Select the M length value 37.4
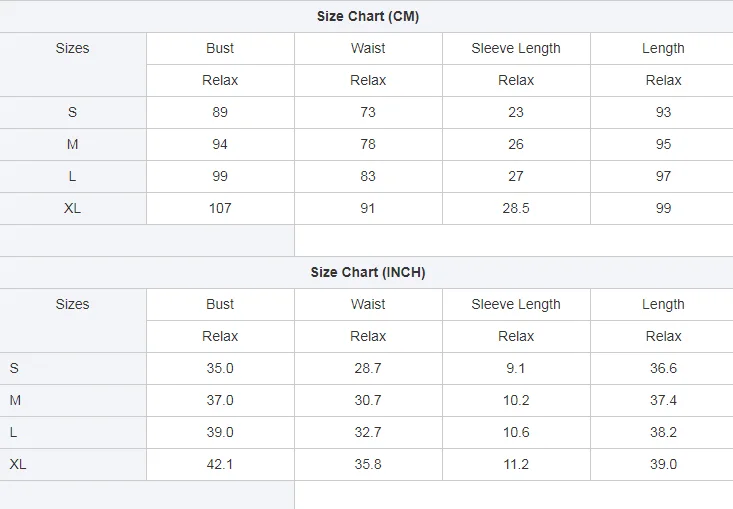 (663, 400)
